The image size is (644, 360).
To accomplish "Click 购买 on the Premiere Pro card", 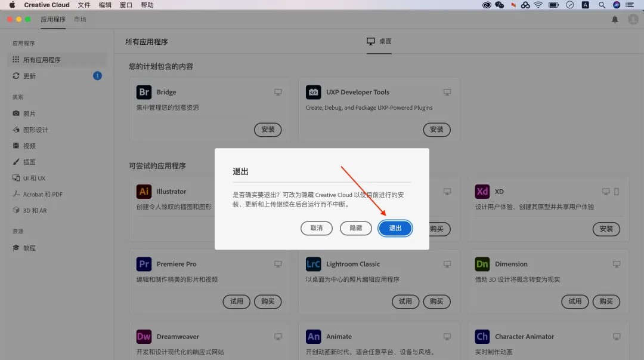I will pos(268,301).
